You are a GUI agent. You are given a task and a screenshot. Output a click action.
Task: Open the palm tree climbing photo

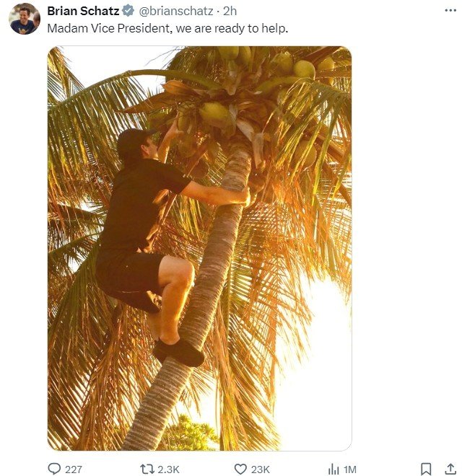click(x=199, y=249)
